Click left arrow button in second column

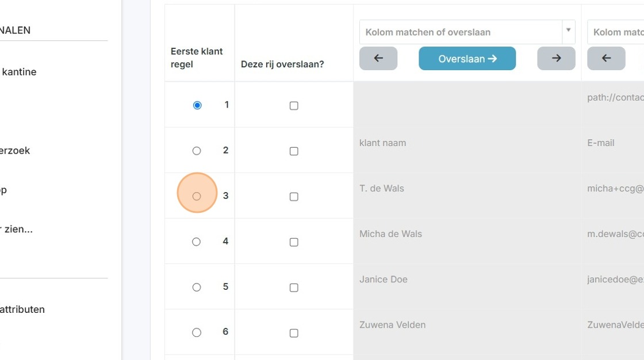click(x=606, y=58)
